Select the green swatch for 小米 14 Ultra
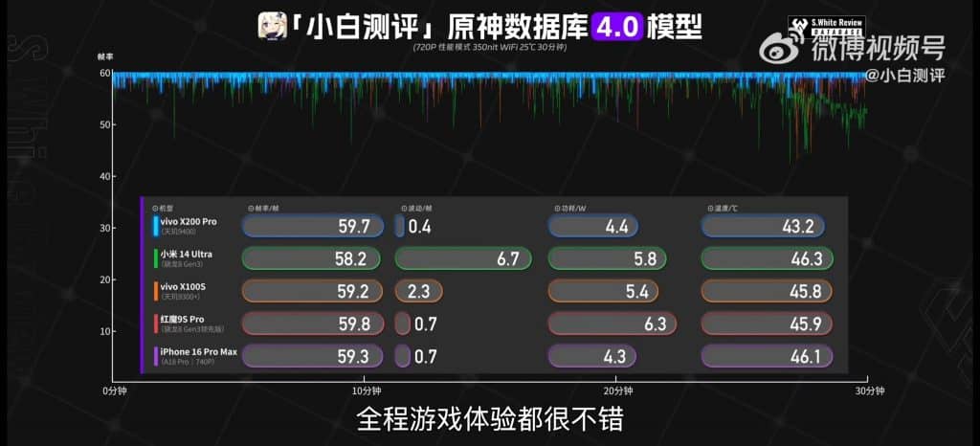The image size is (980, 446). pyautogui.click(x=156, y=258)
